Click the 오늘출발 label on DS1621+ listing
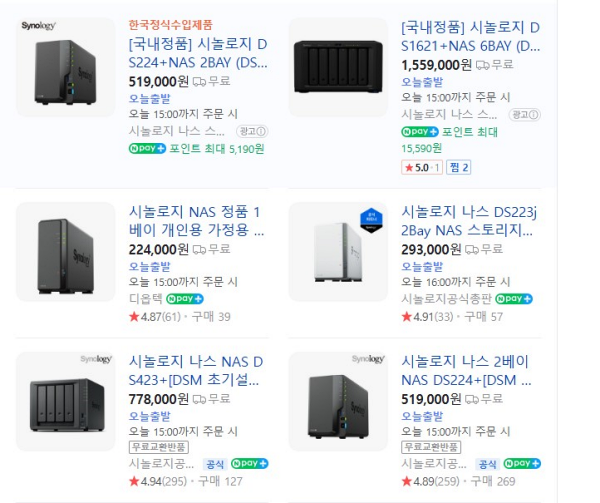The height and width of the screenshot is (503, 600). pos(422,82)
